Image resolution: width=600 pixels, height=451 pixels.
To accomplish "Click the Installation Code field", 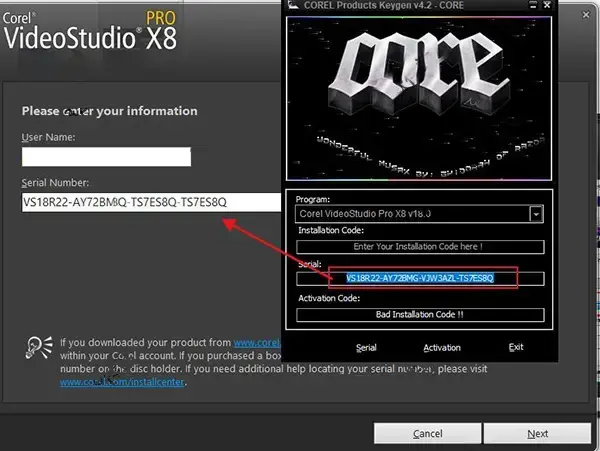I will (419, 247).
